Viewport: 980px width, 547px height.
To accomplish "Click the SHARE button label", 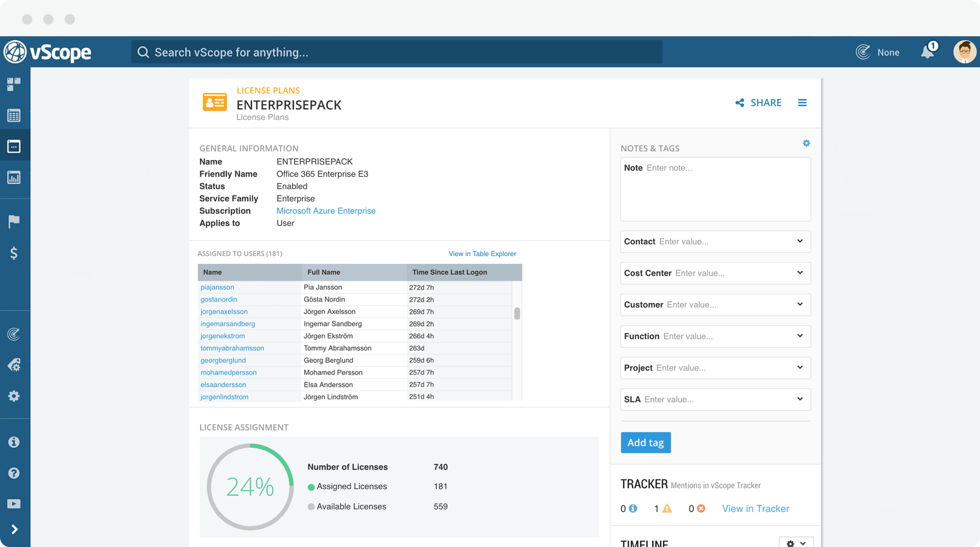I will pyautogui.click(x=766, y=103).
